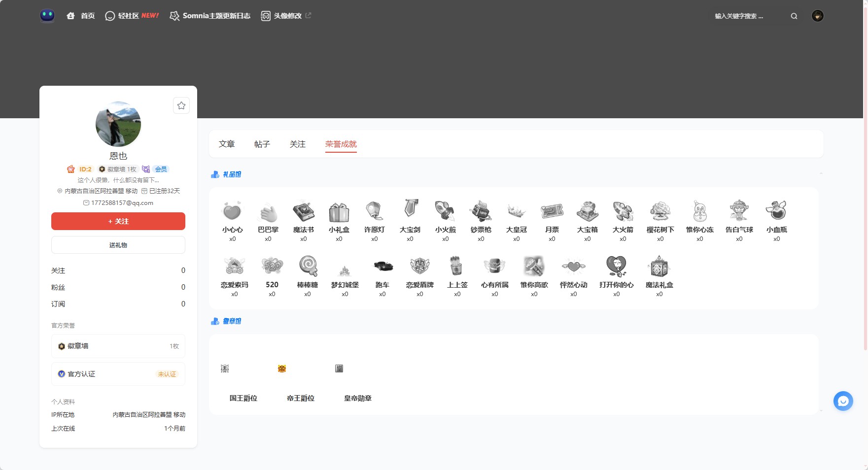Click the 小火箭 small rocket gift
This screenshot has height=470, width=868.
click(x=446, y=211)
